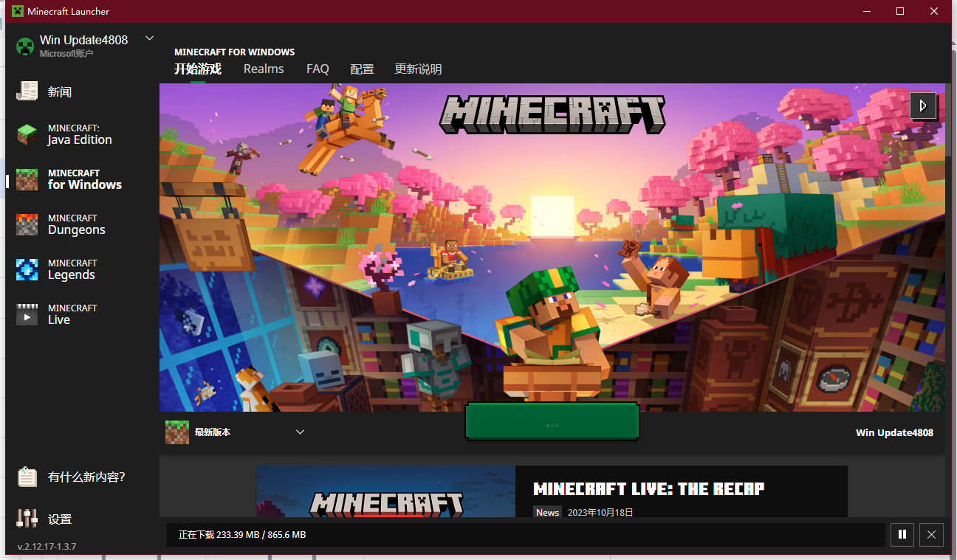Screen dimensions: 957x560
Task: Open the 有什么新内容 clipboard icon
Action: click(x=27, y=477)
